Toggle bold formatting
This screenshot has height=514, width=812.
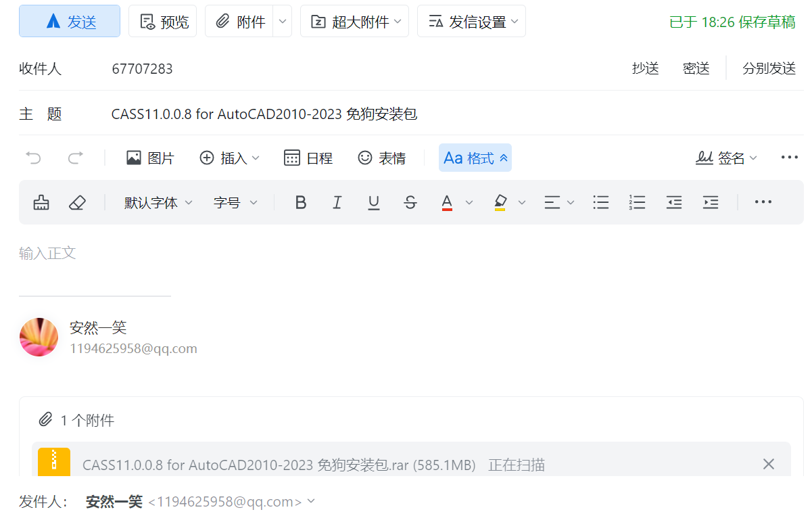[301, 202]
